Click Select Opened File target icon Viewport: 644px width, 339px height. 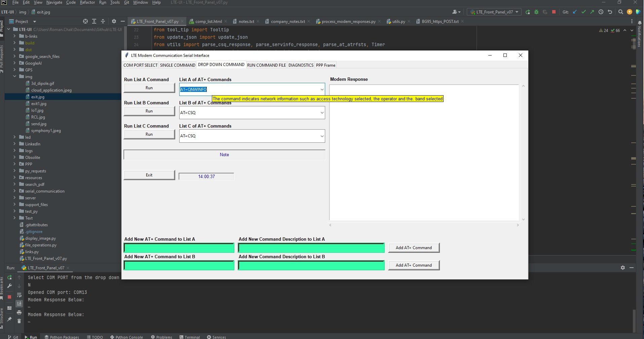pyautogui.click(x=85, y=21)
